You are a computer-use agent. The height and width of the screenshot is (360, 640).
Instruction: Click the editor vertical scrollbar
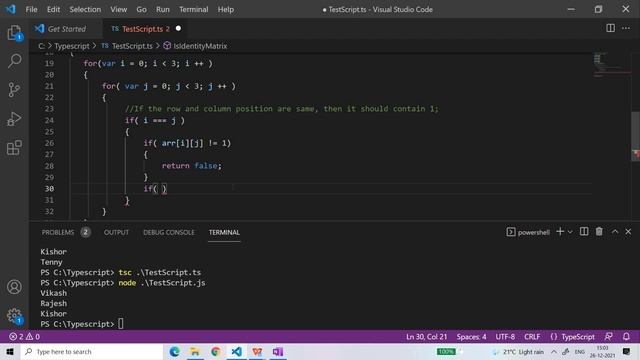[636, 137]
